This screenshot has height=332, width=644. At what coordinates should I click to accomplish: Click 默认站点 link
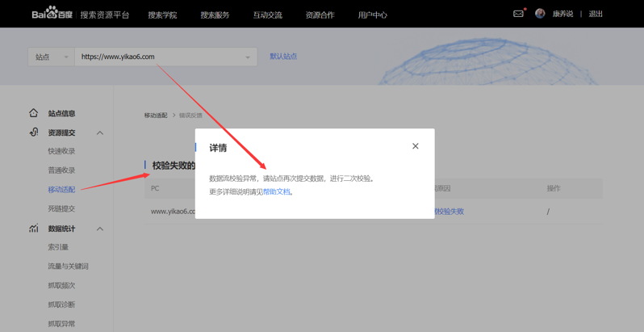click(283, 57)
